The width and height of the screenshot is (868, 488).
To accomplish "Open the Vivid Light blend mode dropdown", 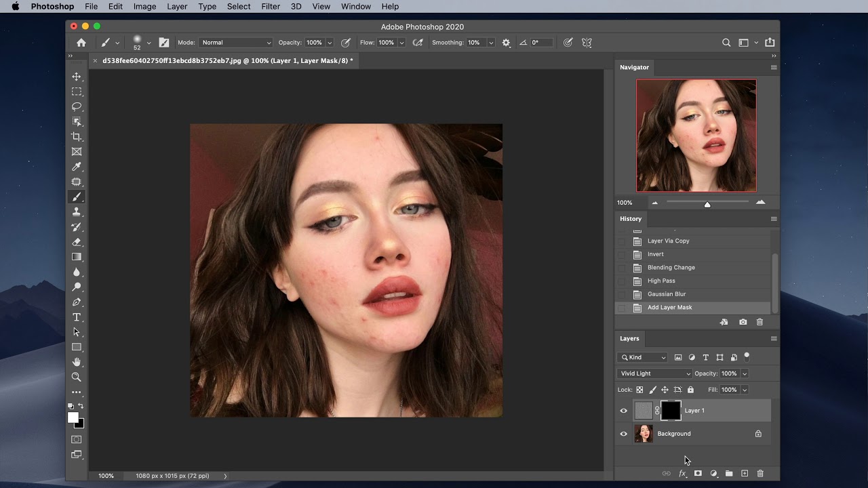I will (654, 373).
